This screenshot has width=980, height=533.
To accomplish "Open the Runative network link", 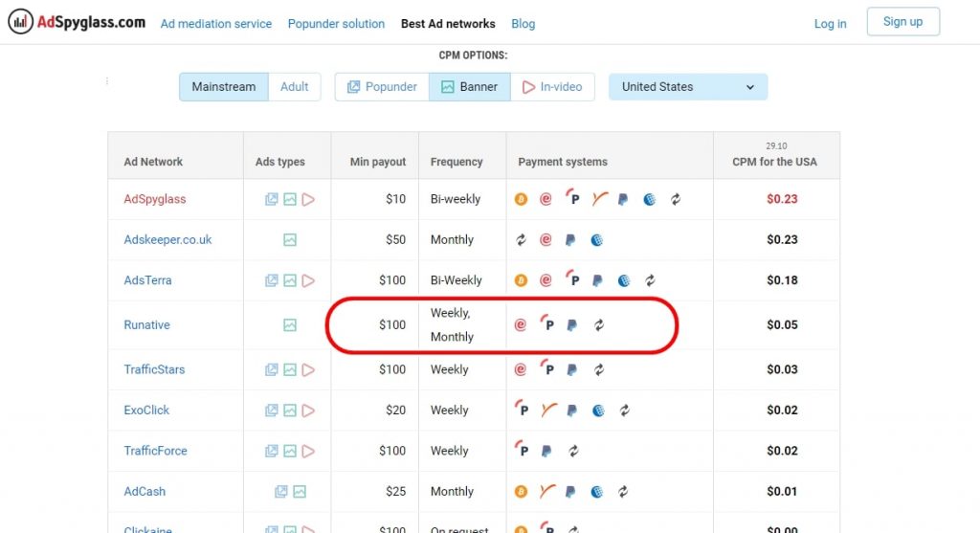I will (x=146, y=325).
